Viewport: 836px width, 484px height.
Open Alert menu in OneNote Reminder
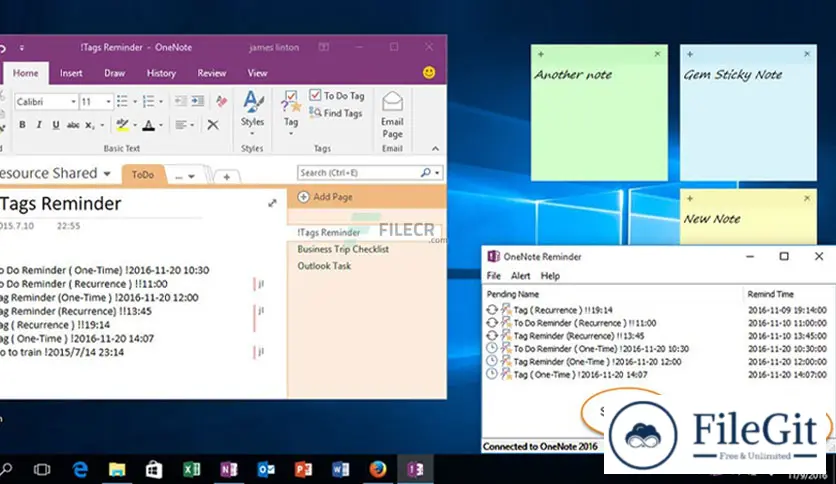click(520, 276)
